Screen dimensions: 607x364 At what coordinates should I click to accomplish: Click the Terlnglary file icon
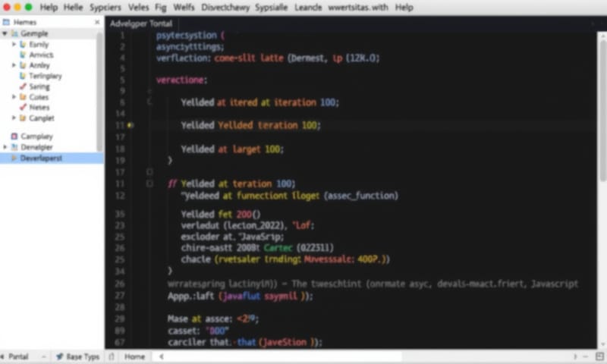[23, 76]
